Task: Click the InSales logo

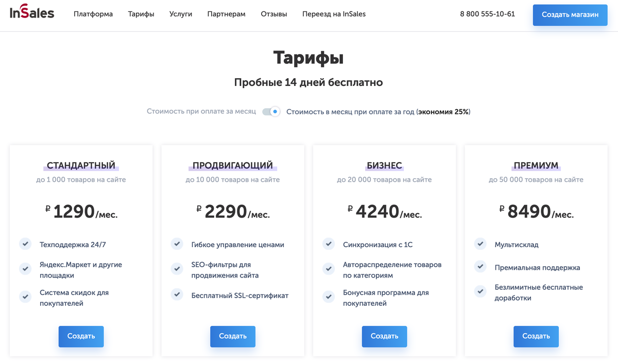Action: click(x=31, y=13)
